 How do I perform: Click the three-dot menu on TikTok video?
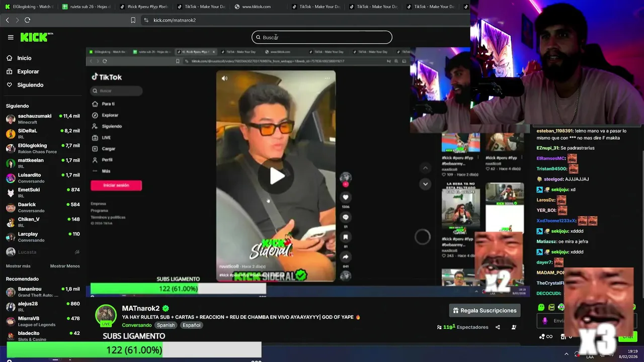tap(327, 78)
